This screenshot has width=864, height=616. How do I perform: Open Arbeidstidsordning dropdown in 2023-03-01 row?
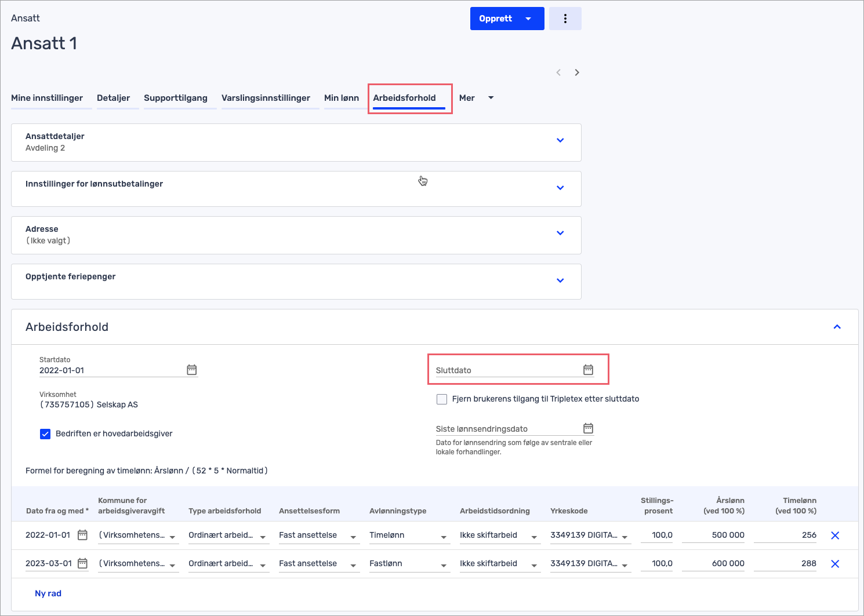(x=499, y=564)
